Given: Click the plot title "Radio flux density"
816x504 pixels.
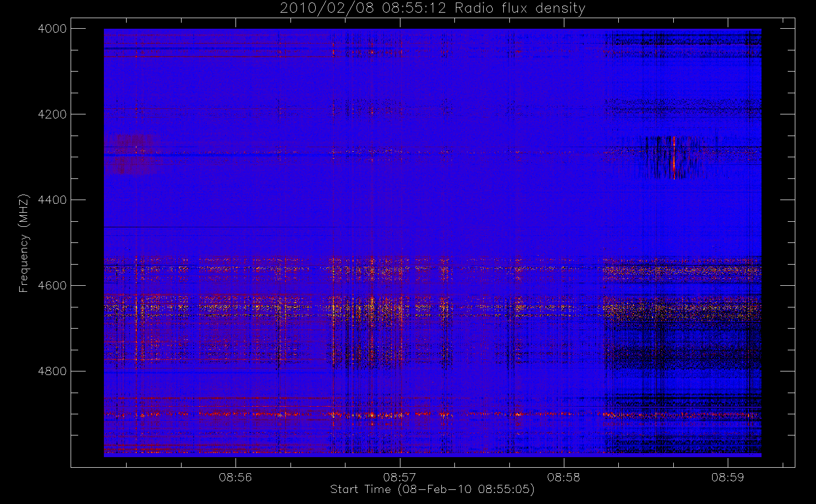Looking at the screenshot, I should (520, 8).
